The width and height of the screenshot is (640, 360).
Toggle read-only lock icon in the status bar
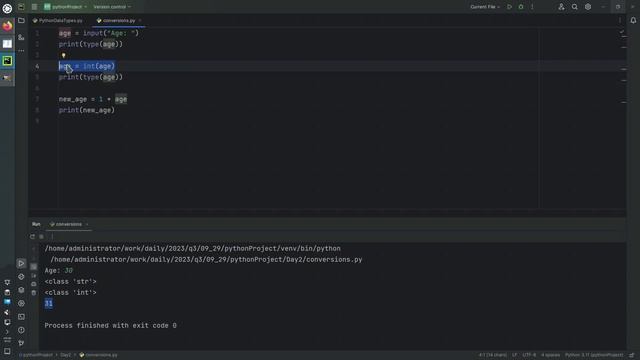coord(632,355)
